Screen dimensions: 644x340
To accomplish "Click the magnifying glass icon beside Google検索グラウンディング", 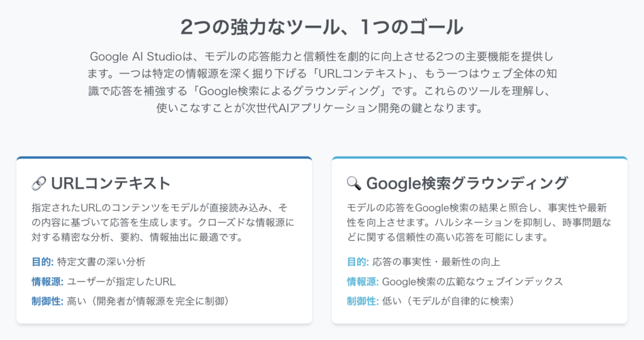I will pyautogui.click(x=354, y=184).
